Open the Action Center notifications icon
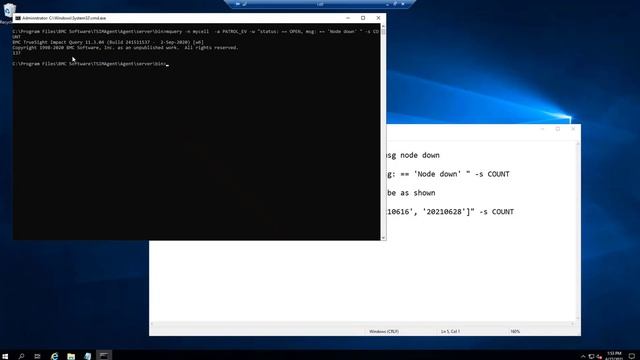Image resolution: width=640 pixels, height=360 pixels. [x=631, y=356]
